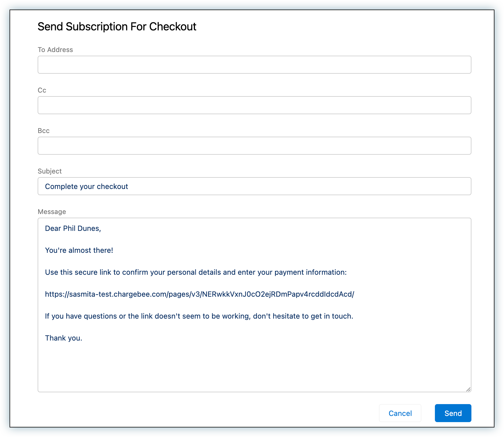This screenshot has width=504, height=437.
Task: Click the empty area of the Message box
Action: (x=254, y=366)
